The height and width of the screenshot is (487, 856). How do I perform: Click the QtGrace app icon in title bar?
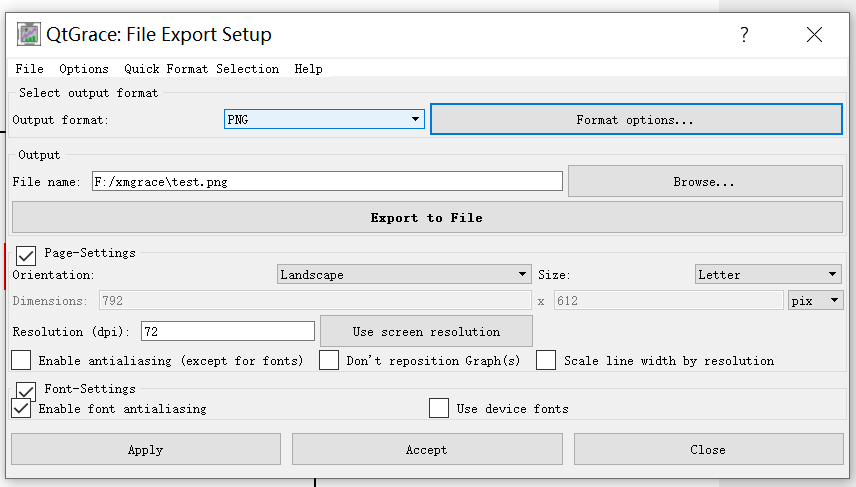click(28, 35)
